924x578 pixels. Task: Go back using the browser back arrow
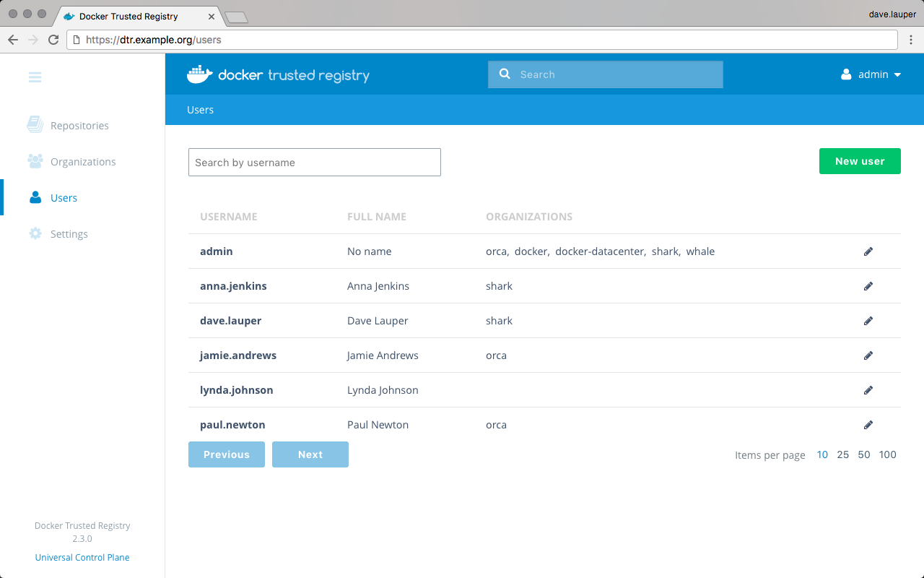[x=13, y=40]
